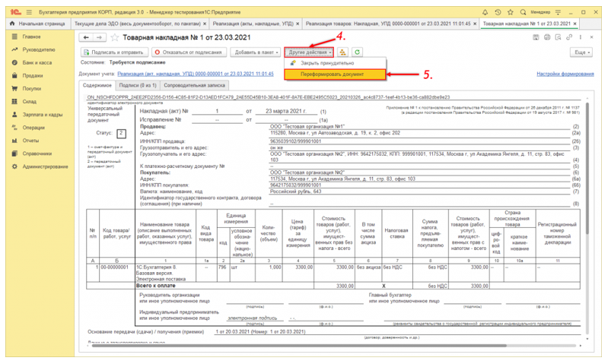
Task: Click the print icon in header
Action: [547, 37]
